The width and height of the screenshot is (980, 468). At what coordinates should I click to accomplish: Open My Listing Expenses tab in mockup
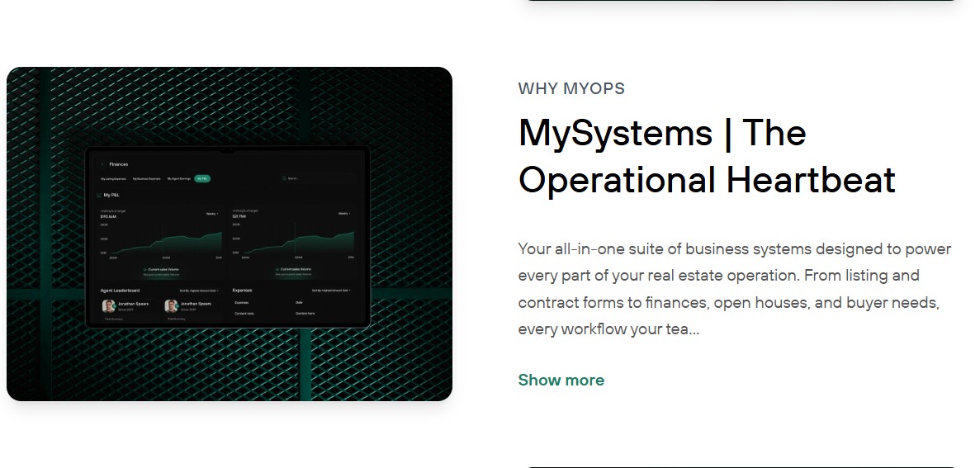[x=113, y=179]
